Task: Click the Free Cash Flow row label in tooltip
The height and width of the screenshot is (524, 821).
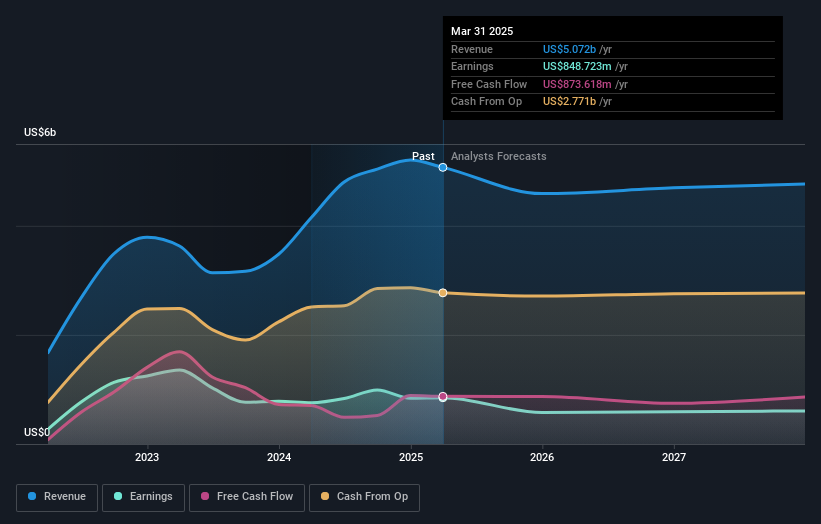Action: tap(489, 84)
